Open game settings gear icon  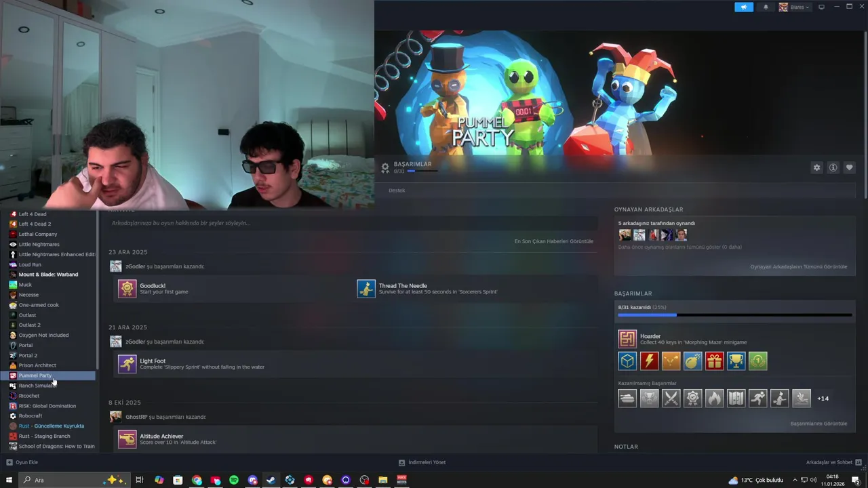(816, 167)
